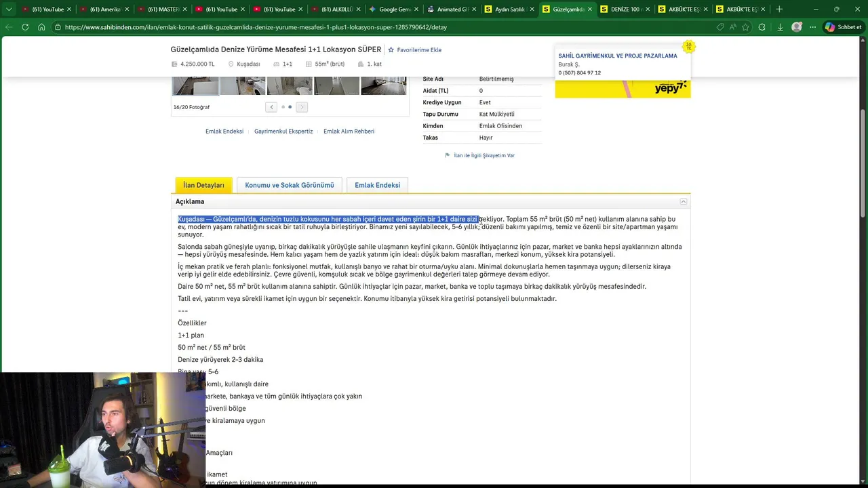Go back with the browser back arrow
Image resolution: width=868 pixels, height=488 pixels.
[9, 27]
